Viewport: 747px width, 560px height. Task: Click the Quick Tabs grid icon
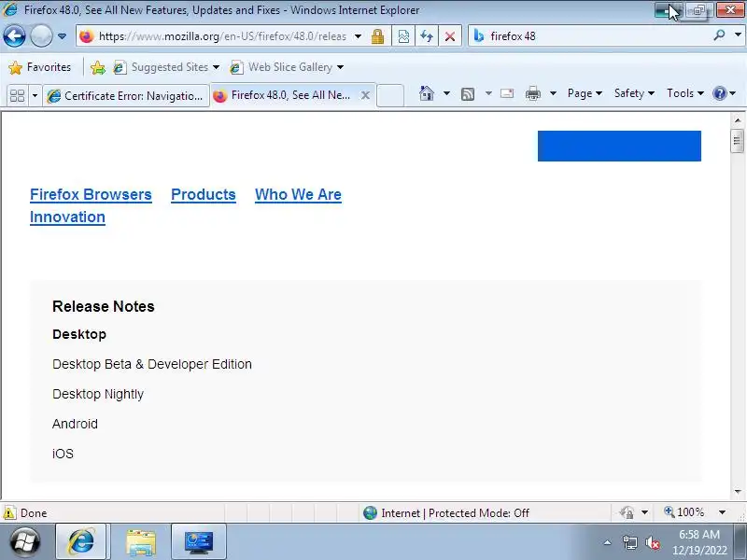[18, 96]
